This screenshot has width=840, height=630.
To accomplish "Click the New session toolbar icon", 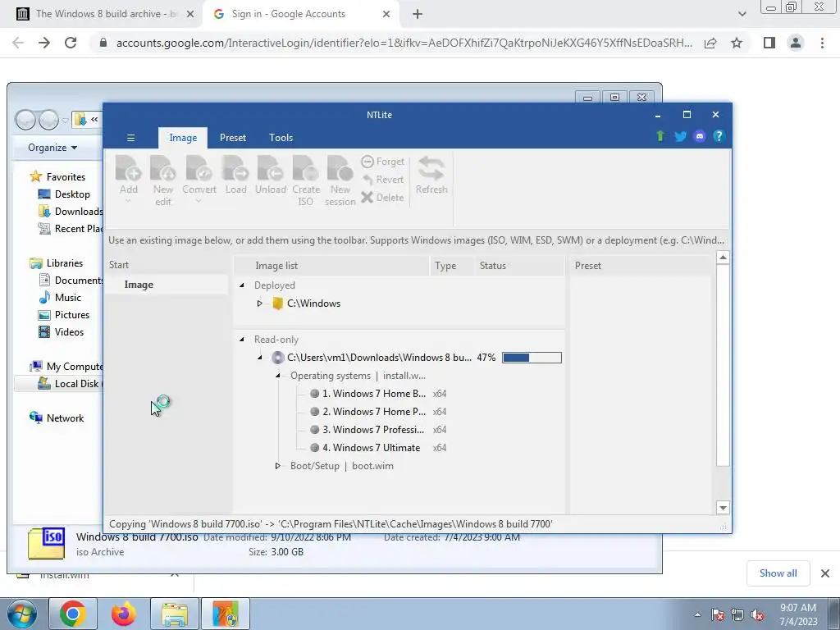I will pyautogui.click(x=340, y=180).
